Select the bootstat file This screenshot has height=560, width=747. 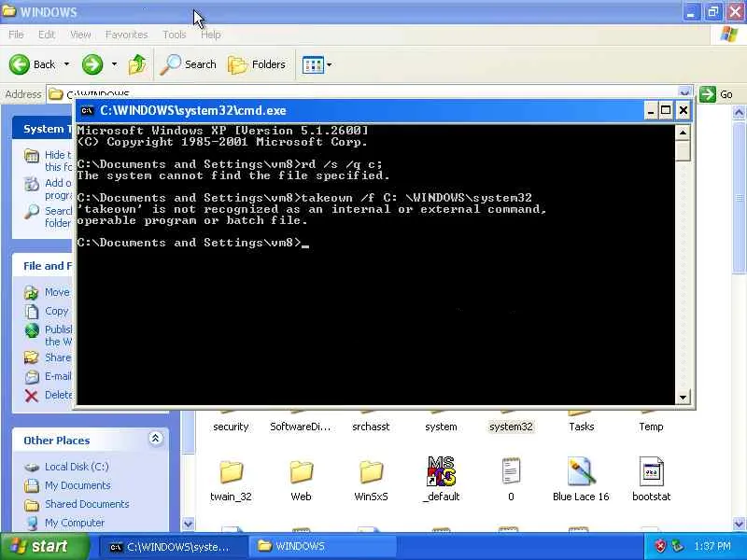(x=651, y=480)
